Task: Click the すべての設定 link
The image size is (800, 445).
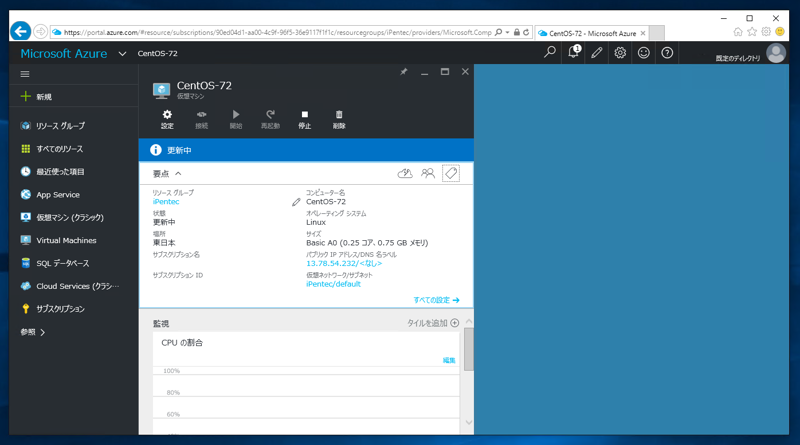Action: coord(436,300)
